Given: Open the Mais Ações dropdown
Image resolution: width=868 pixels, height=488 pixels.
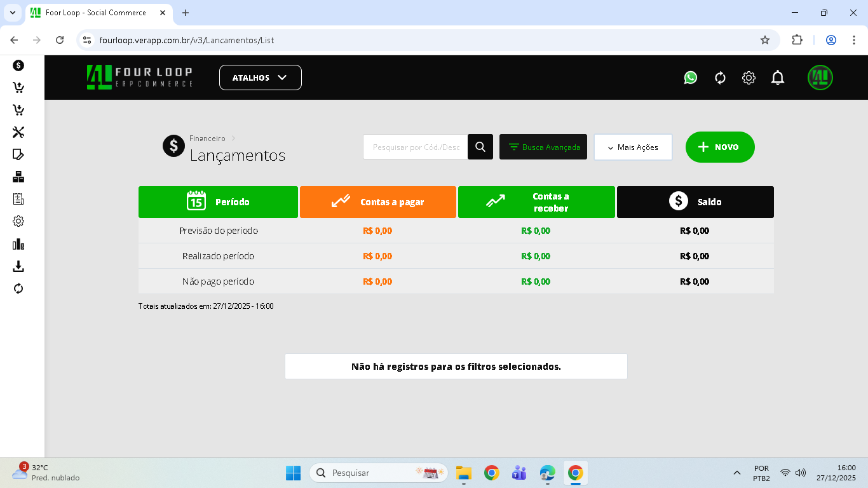Looking at the screenshot, I should coord(633,147).
